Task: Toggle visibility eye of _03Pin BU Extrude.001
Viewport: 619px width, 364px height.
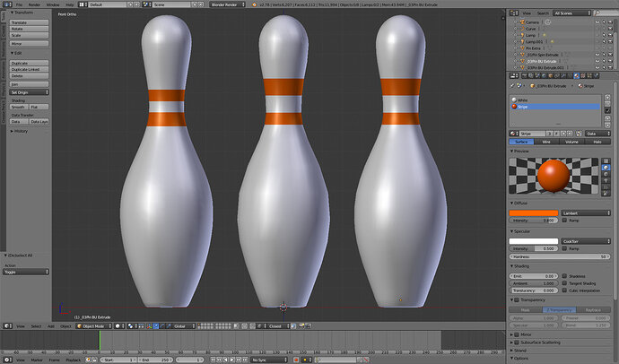Action: pos(597,68)
